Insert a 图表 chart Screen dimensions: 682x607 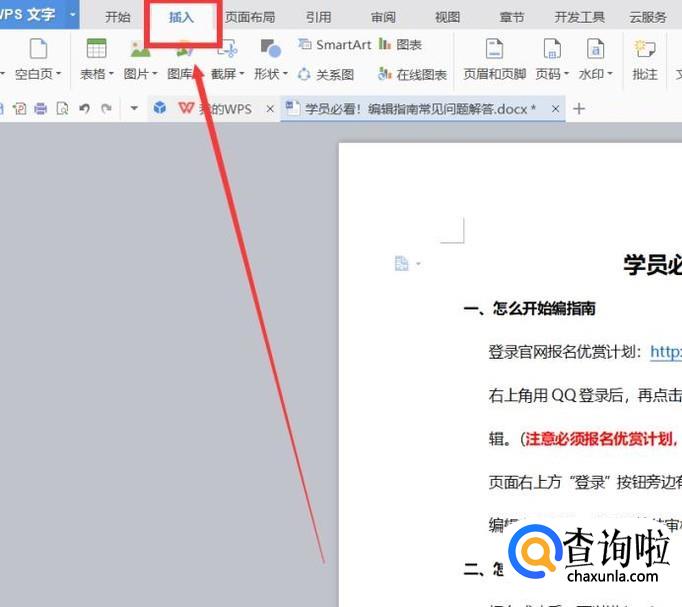point(400,44)
